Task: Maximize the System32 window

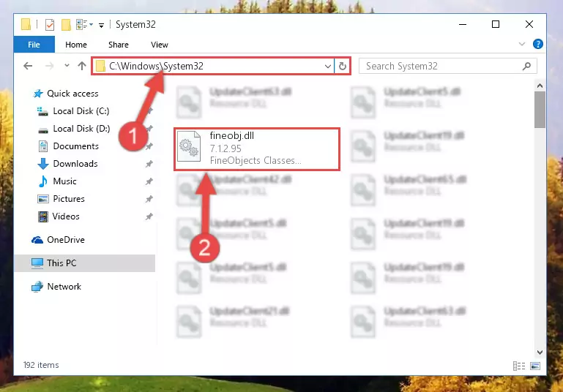Action: 496,24
